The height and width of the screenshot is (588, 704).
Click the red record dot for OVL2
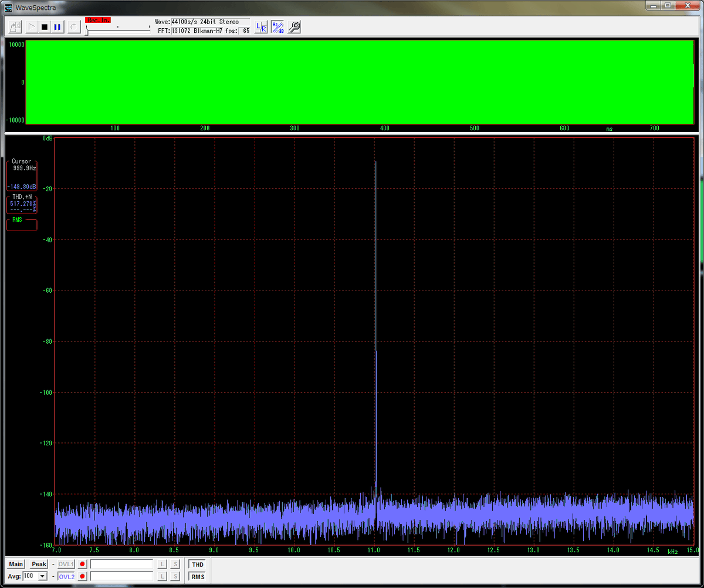[x=83, y=576]
